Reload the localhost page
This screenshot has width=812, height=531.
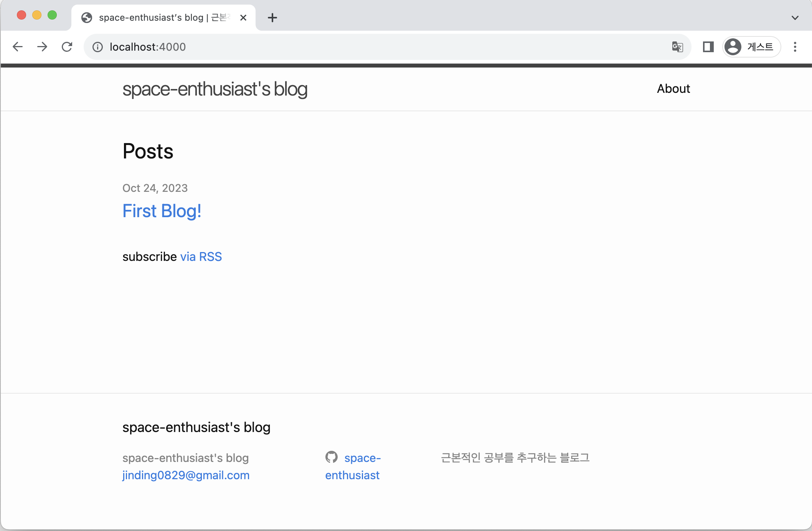click(x=67, y=47)
